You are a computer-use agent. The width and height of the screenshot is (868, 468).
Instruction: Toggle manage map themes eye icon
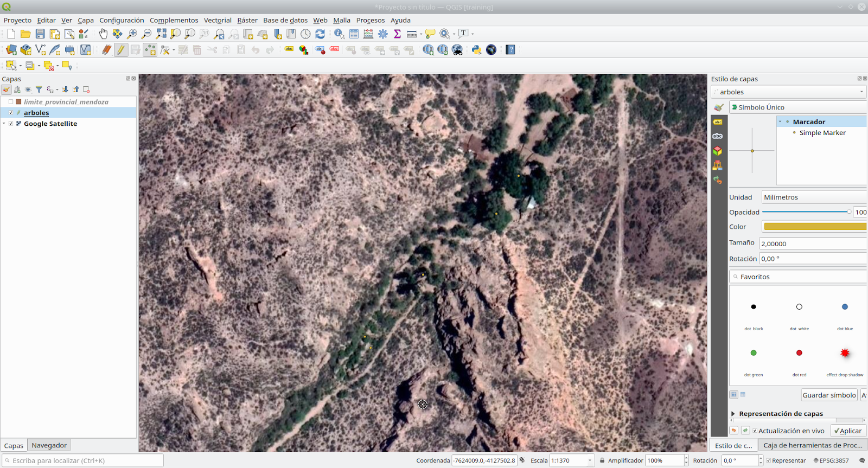(x=28, y=89)
